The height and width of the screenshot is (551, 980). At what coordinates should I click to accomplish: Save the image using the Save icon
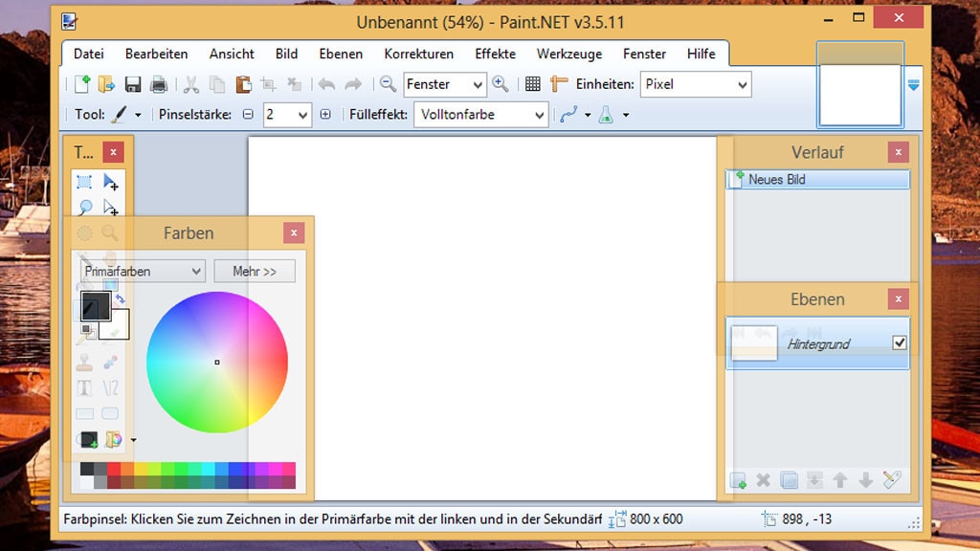pyautogui.click(x=133, y=84)
